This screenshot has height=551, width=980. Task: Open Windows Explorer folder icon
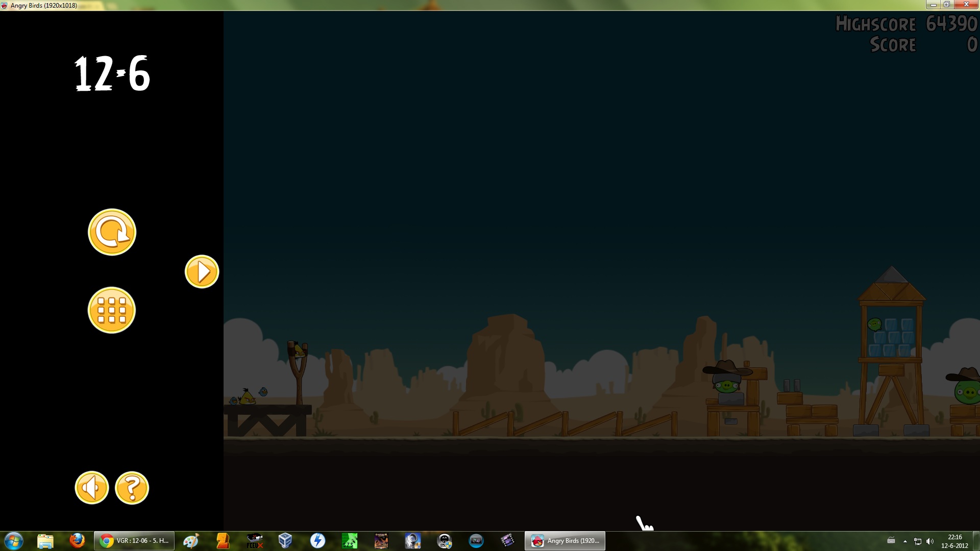coord(45,541)
